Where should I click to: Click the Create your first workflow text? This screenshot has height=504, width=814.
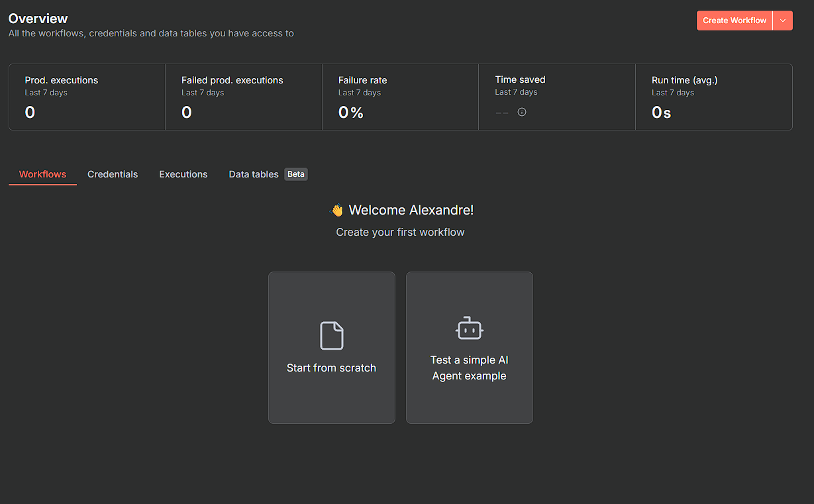point(400,232)
